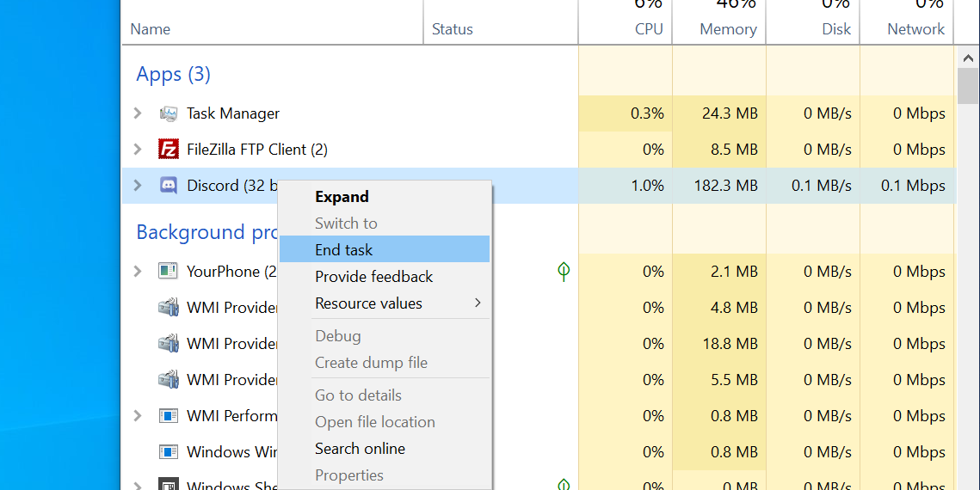Expand the YourPhone process group
Viewport: 980px width, 490px height.
click(138, 272)
